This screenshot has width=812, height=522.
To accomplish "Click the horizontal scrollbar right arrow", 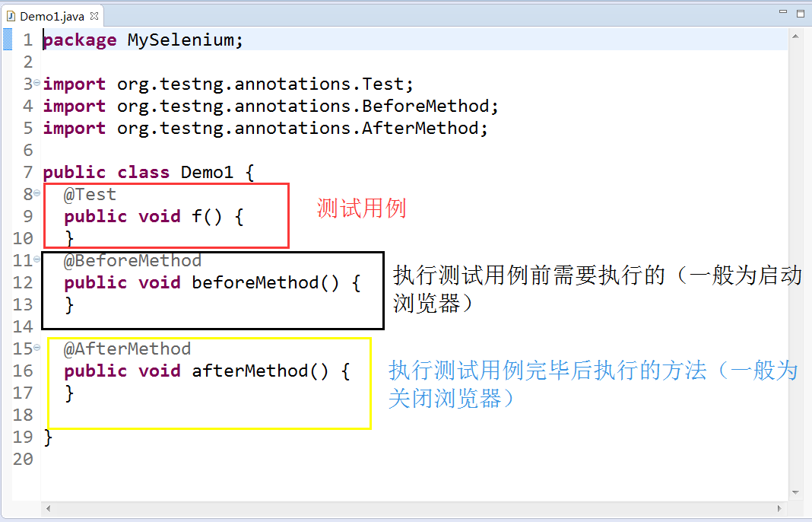I will pyautogui.click(x=779, y=508).
